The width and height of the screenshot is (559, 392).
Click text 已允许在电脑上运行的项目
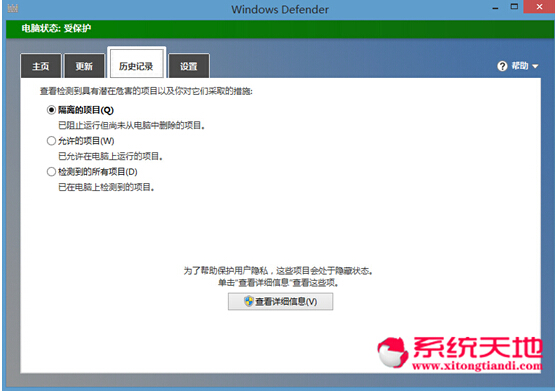pos(111,156)
